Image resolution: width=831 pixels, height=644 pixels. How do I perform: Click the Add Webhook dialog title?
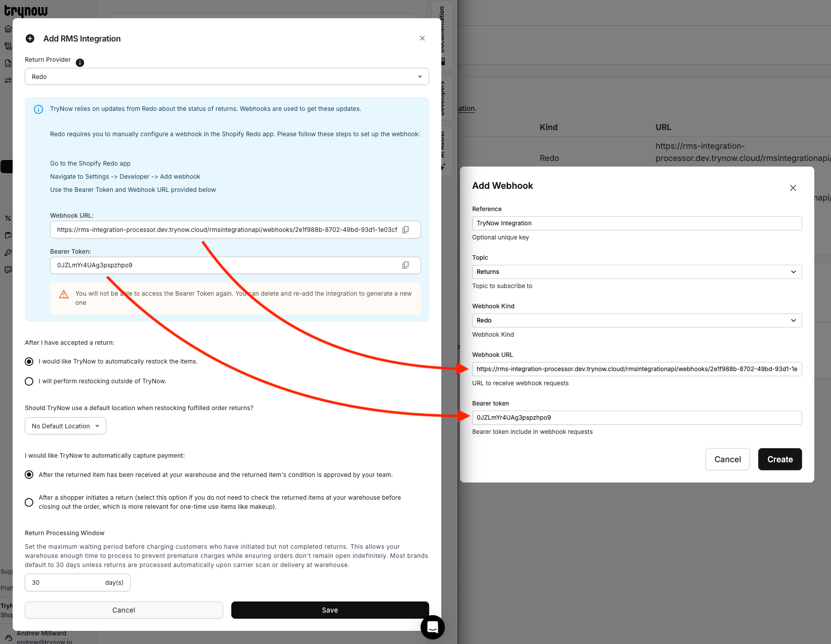pyautogui.click(x=503, y=186)
